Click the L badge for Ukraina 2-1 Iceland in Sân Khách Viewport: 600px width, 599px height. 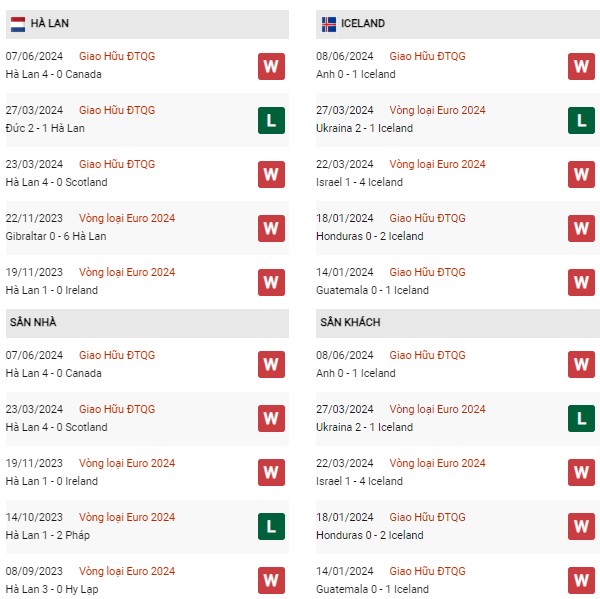point(581,418)
